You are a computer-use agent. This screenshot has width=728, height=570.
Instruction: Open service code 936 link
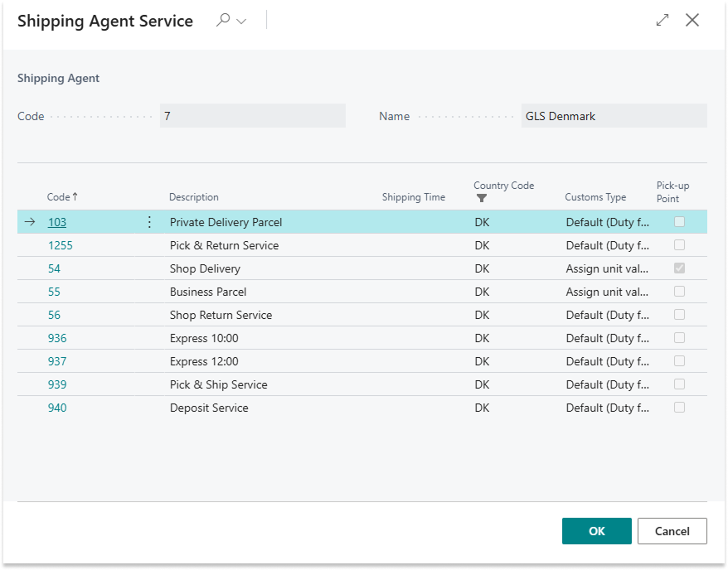57,338
